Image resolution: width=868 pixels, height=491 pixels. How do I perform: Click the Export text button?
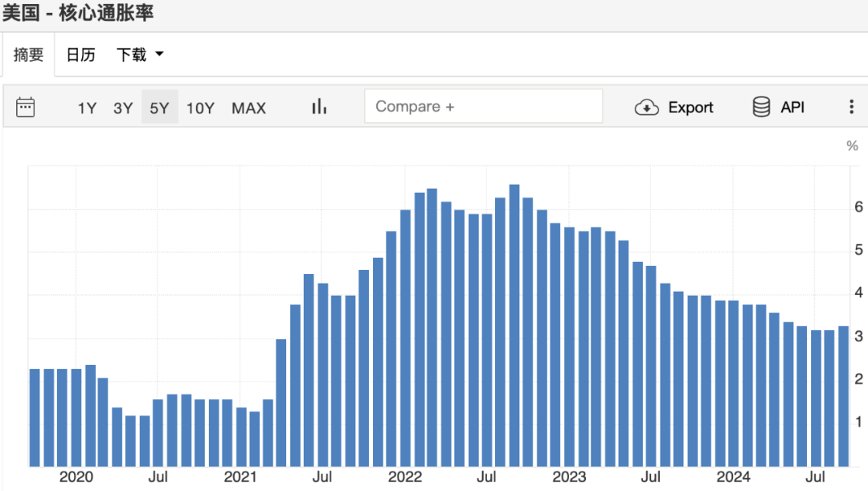[x=690, y=108]
